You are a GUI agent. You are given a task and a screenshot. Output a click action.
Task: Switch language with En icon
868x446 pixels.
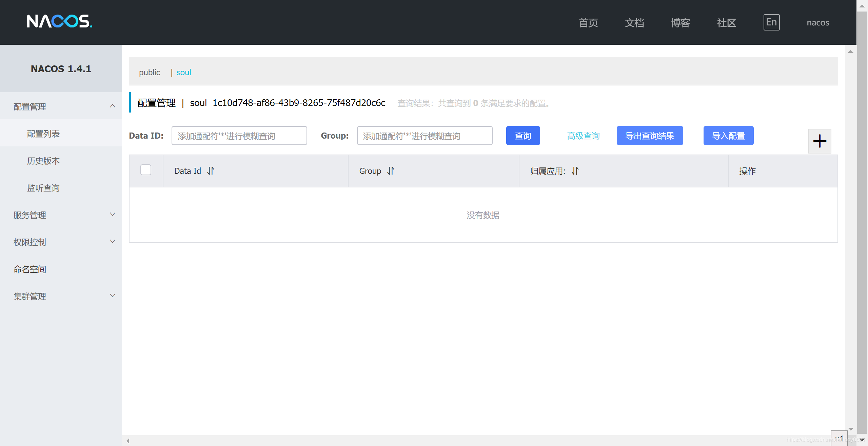pyautogui.click(x=771, y=22)
